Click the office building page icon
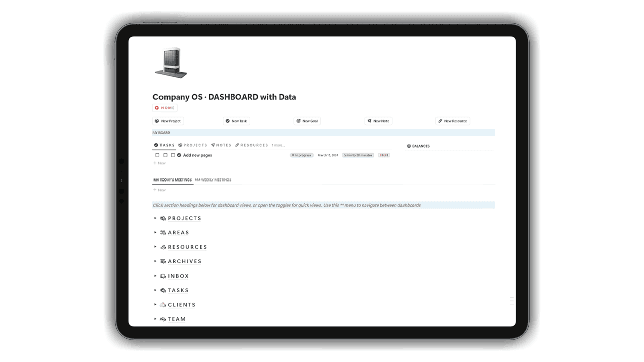Viewport: 644px width, 362px height. [x=171, y=63]
